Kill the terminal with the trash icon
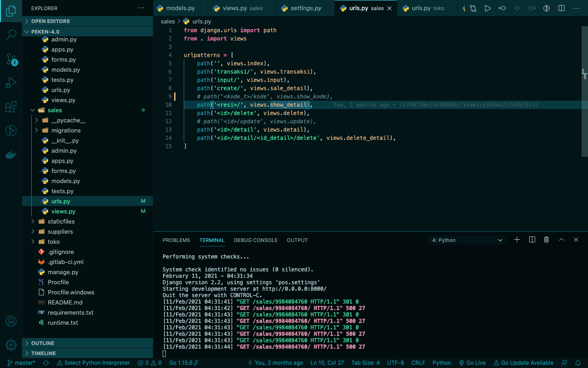Screen dimensions: 588x368 point(546,239)
